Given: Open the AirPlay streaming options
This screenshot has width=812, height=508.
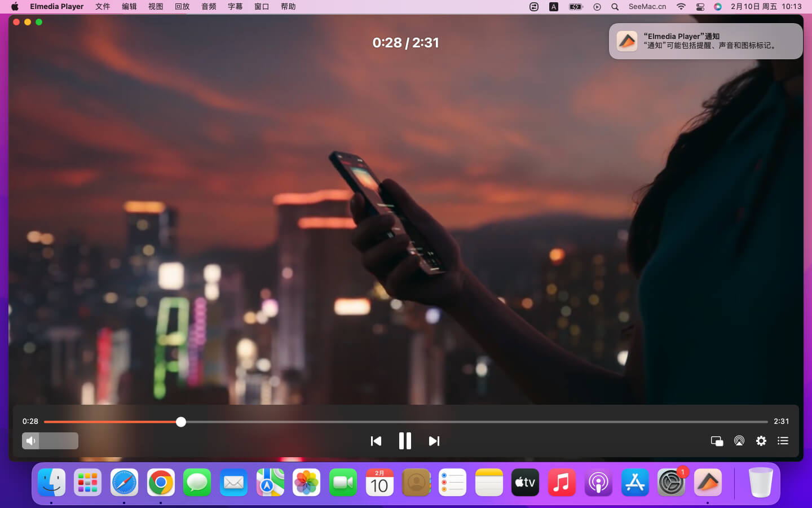Looking at the screenshot, I should tap(739, 441).
